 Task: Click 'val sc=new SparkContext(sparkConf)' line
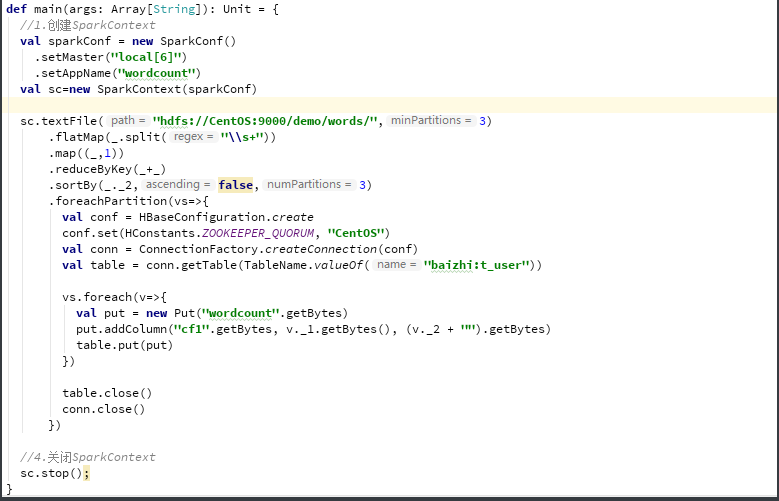[139, 89]
